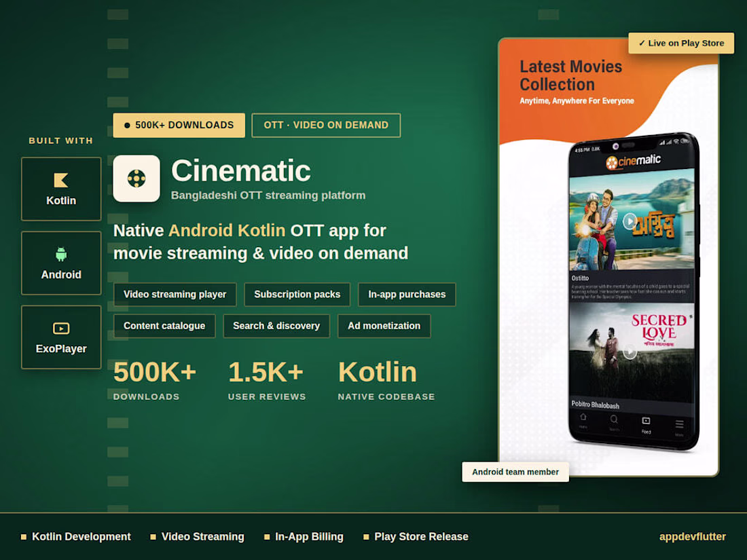Screen dimensions: 747x560
Task: Click the Android label in the Built With card
Action: pyautogui.click(x=61, y=275)
